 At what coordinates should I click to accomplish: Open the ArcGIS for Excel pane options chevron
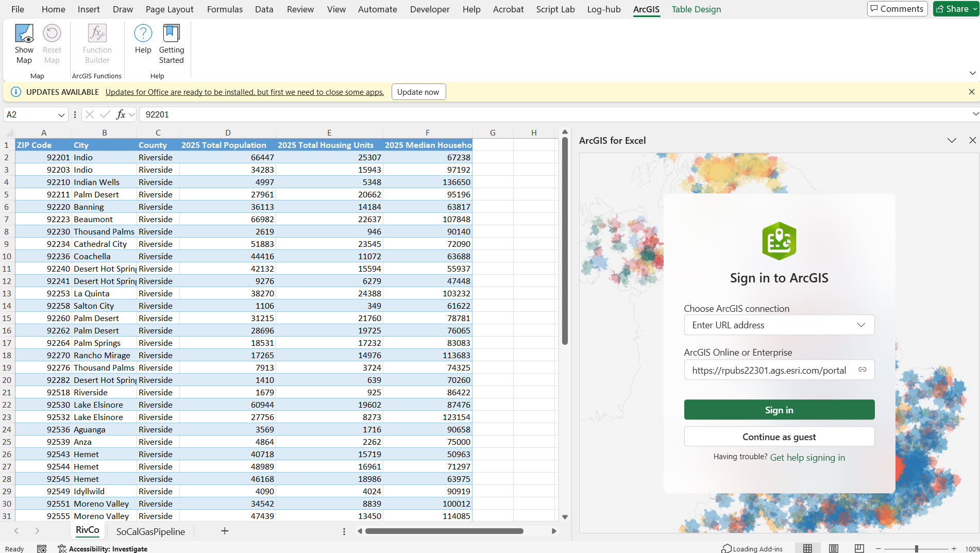click(951, 140)
